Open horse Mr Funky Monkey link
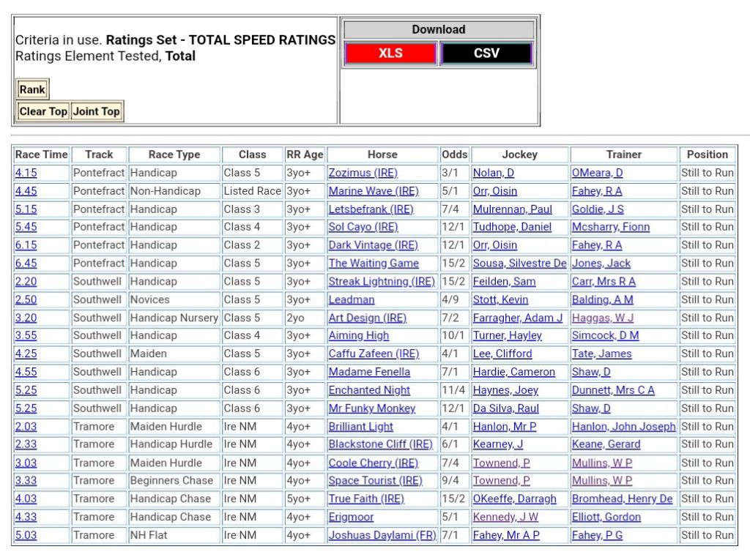The image size is (750, 560). point(371,408)
